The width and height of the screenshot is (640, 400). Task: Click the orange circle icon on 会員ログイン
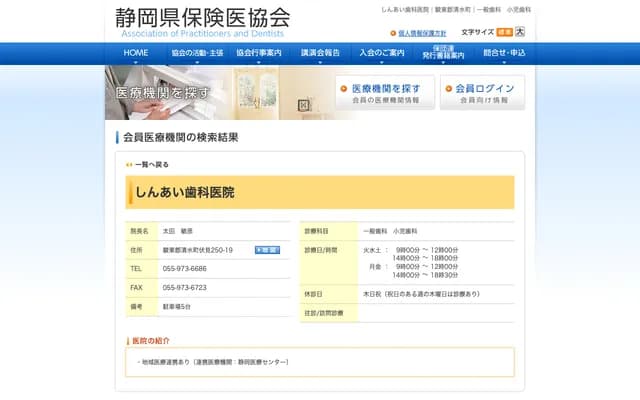[447, 89]
